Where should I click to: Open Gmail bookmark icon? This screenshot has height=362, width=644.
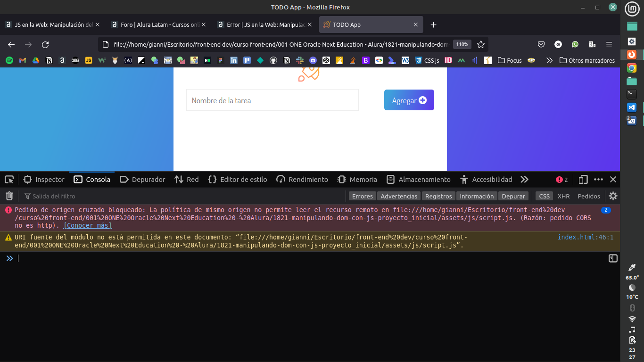(23, 60)
